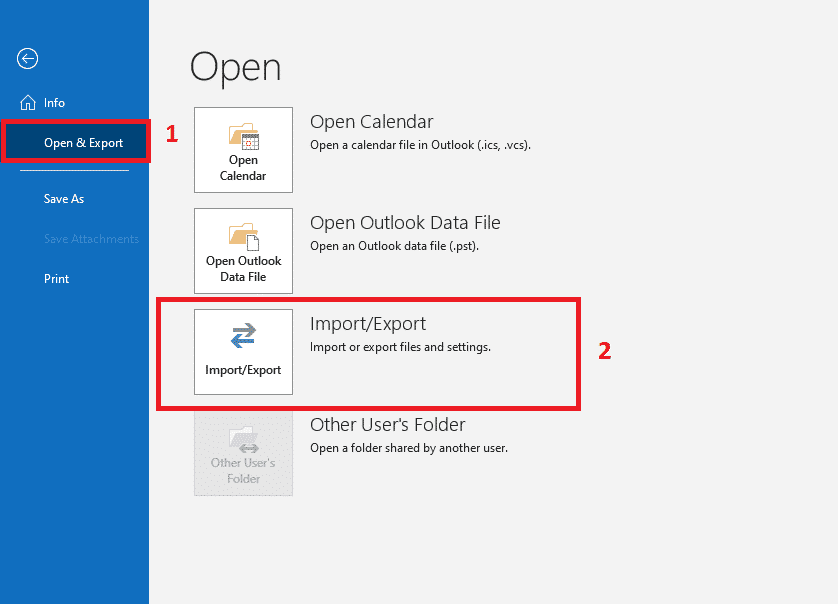Open the Print section
Viewport: 838px width, 604px height.
point(55,278)
